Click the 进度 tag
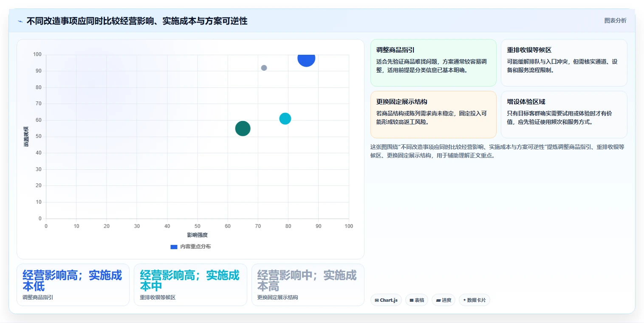The height and width of the screenshot is (323, 644). [443, 300]
